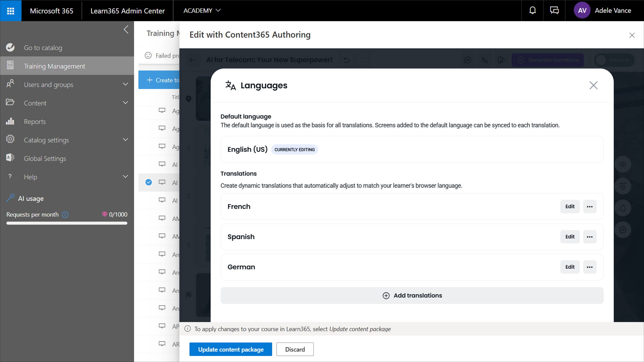Close the Languages dialog
This screenshot has height=362, width=644.
click(x=593, y=85)
